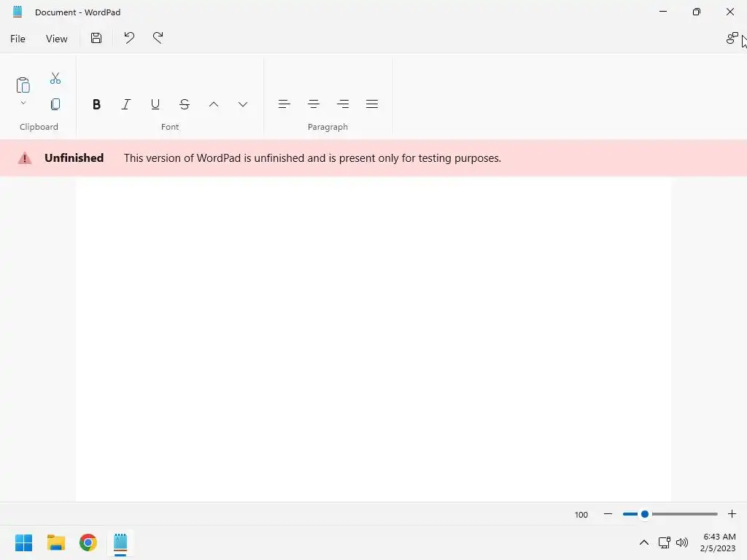Undo the last action
Screen dimensions: 747x560
(x=129, y=38)
